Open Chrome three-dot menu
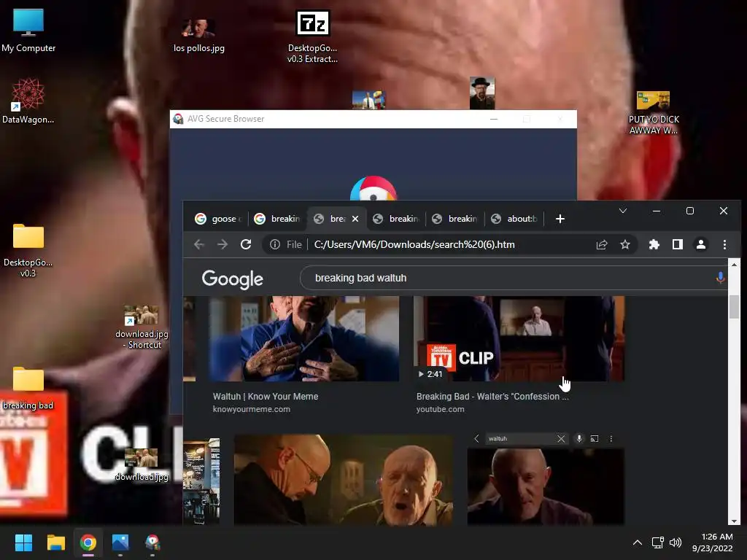 point(724,245)
